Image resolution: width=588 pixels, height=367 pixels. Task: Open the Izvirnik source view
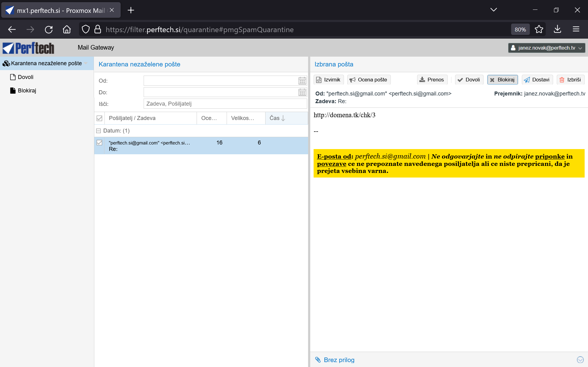[x=329, y=80]
